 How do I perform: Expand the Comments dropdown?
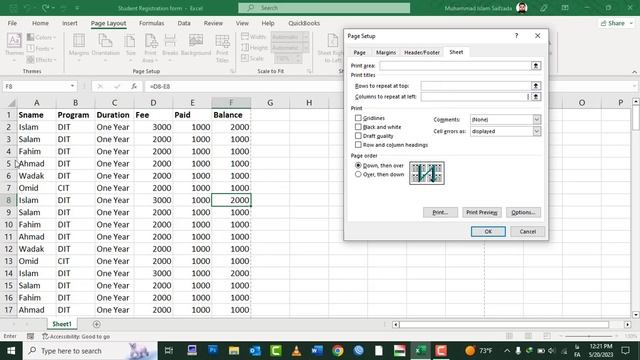pyautogui.click(x=537, y=119)
